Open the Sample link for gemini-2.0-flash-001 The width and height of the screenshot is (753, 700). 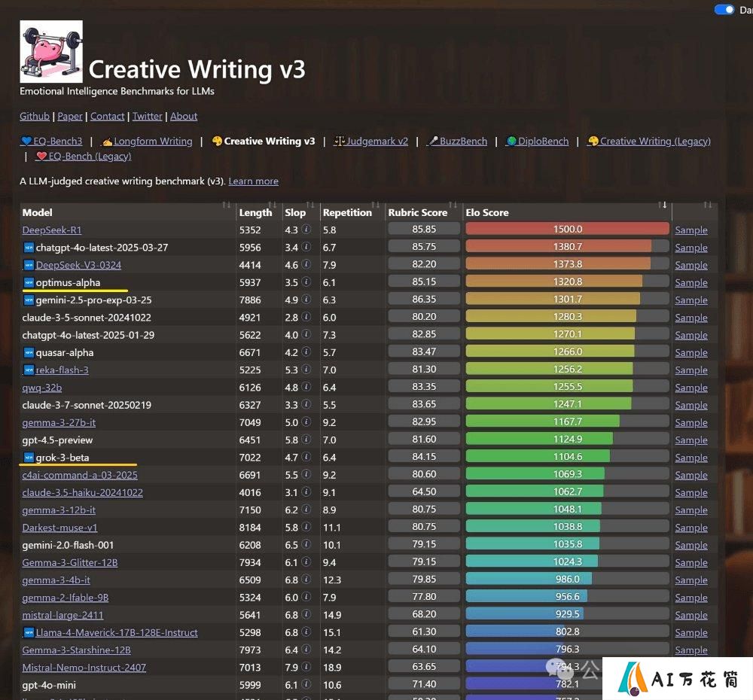pos(691,545)
